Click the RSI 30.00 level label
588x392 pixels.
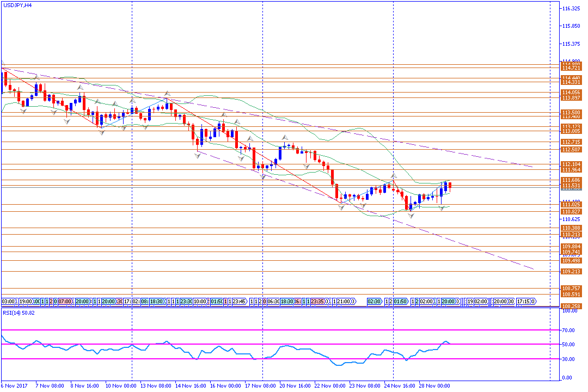(568, 359)
